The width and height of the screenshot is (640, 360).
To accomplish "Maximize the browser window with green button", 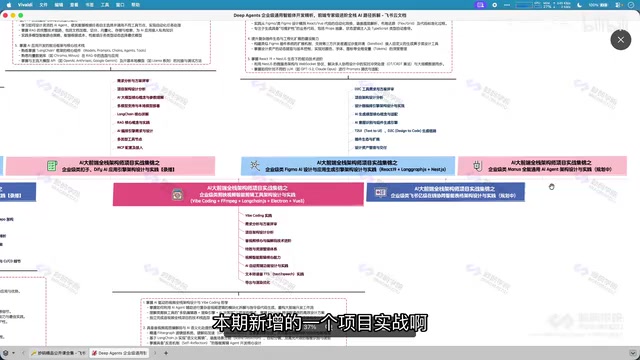I will click(x=21, y=15).
